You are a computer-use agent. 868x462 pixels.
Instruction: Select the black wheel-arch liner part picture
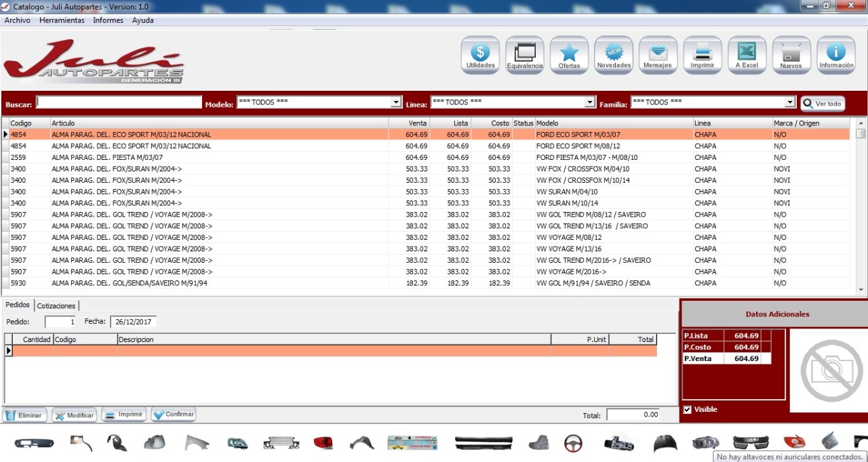click(x=117, y=443)
